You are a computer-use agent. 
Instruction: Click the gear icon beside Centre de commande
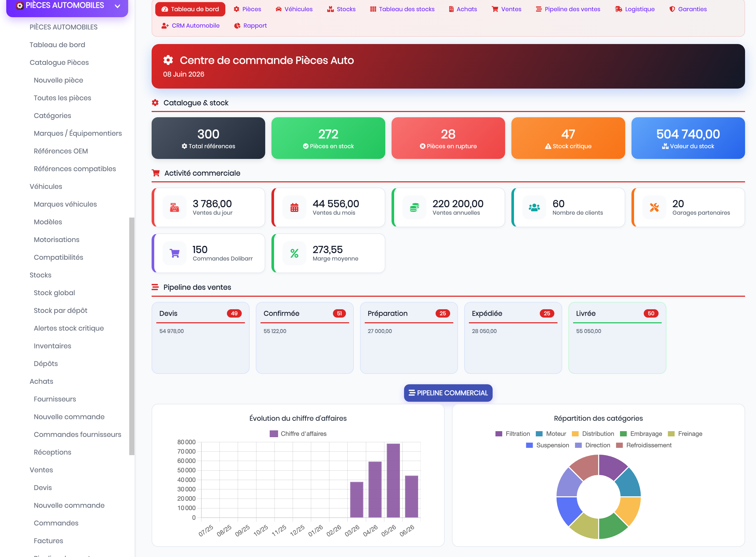pyautogui.click(x=168, y=60)
